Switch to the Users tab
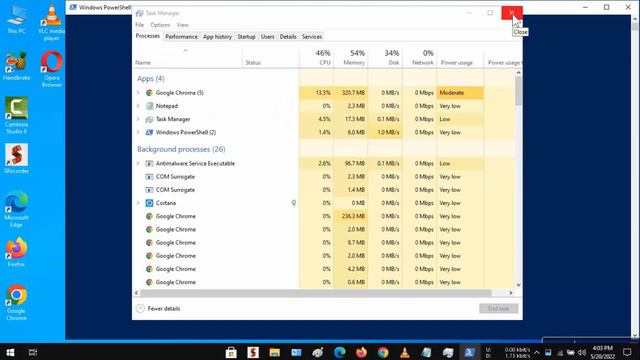The image size is (640, 360). point(267,37)
